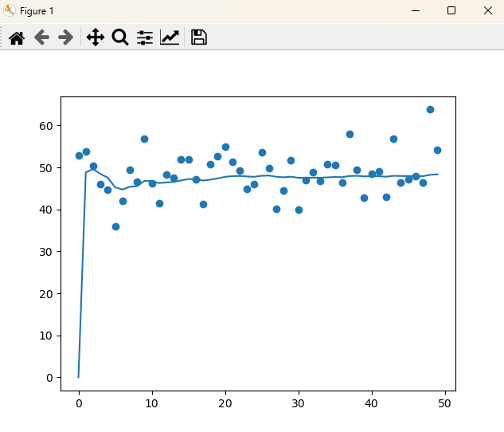This screenshot has height=432, width=504.
Task: Maximize the Figure 1 window
Action: tap(451, 10)
